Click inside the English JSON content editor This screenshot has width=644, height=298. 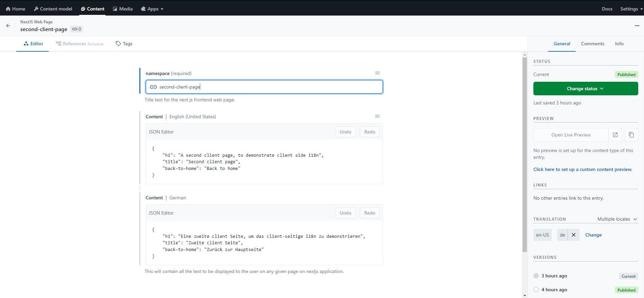[x=264, y=162]
